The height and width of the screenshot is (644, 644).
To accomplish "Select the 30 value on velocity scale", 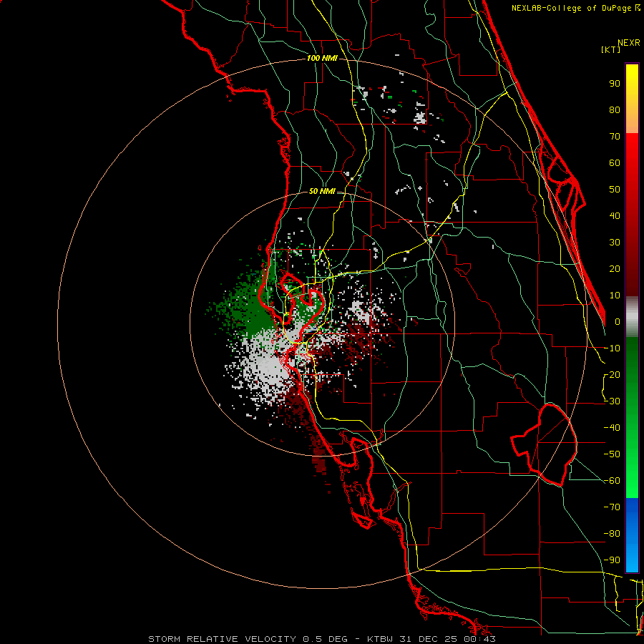I will (x=615, y=243).
